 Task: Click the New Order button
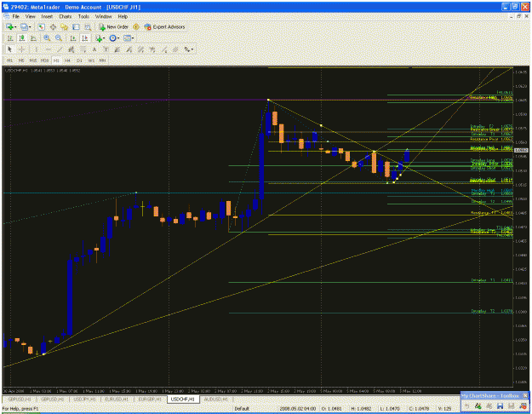pyautogui.click(x=113, y=26)
